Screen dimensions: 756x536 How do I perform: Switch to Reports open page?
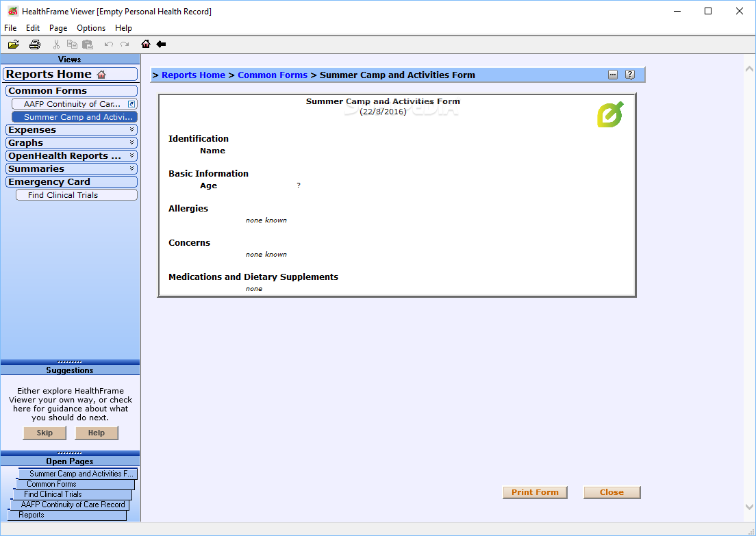click(67, 515)
